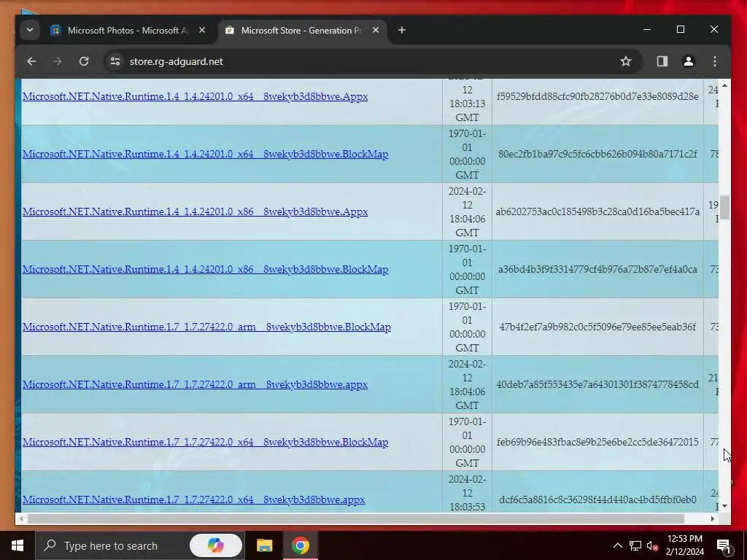
Task: Select hash 80ec2fb1ba97c9c5fc6cbb626b094b80a7171c2f
Action: coord(597,155)
